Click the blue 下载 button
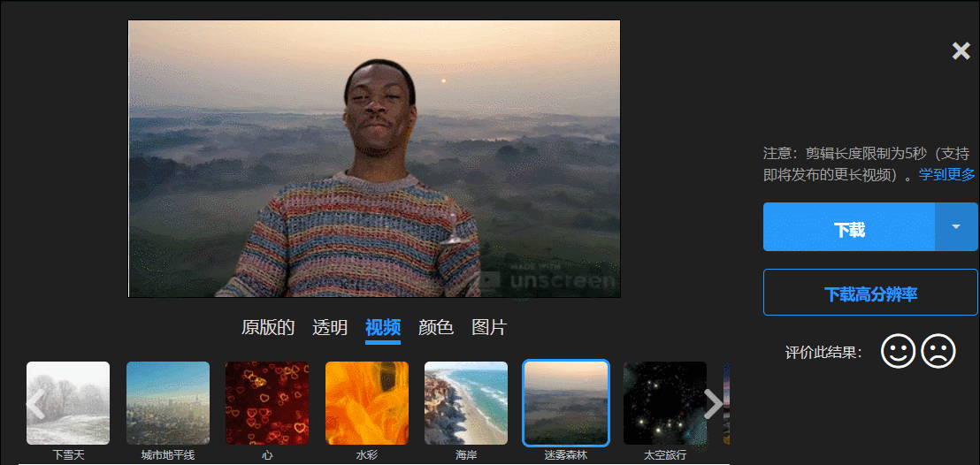 coord(849,227)
